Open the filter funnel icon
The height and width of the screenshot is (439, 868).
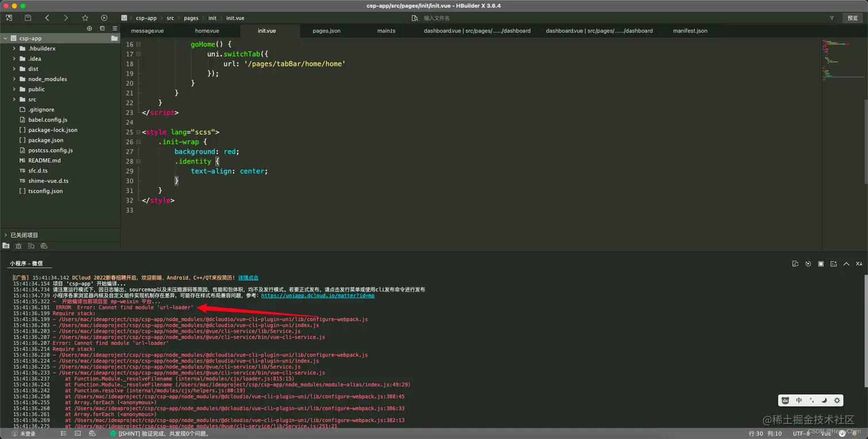click(832, 18)
